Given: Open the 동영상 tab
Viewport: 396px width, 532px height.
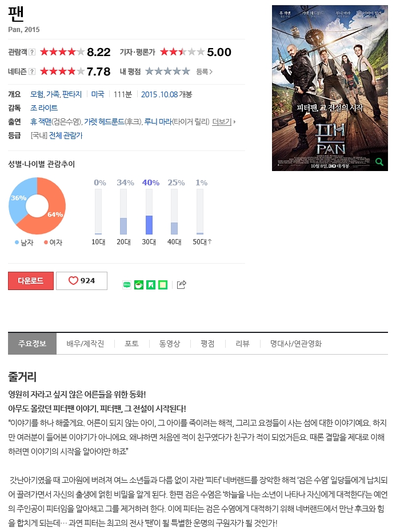Looking at the screenshot, I should point(170,344).
